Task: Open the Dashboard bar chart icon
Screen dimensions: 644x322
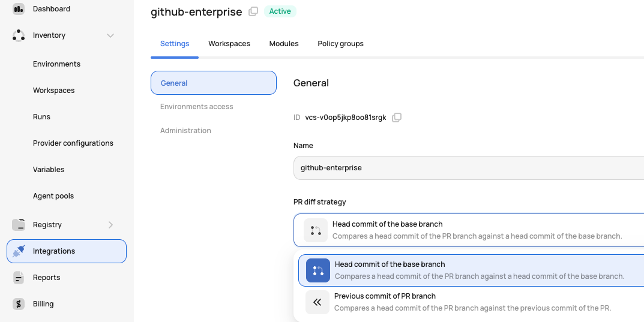Action: pyautogui.click(x=19, y=9)
